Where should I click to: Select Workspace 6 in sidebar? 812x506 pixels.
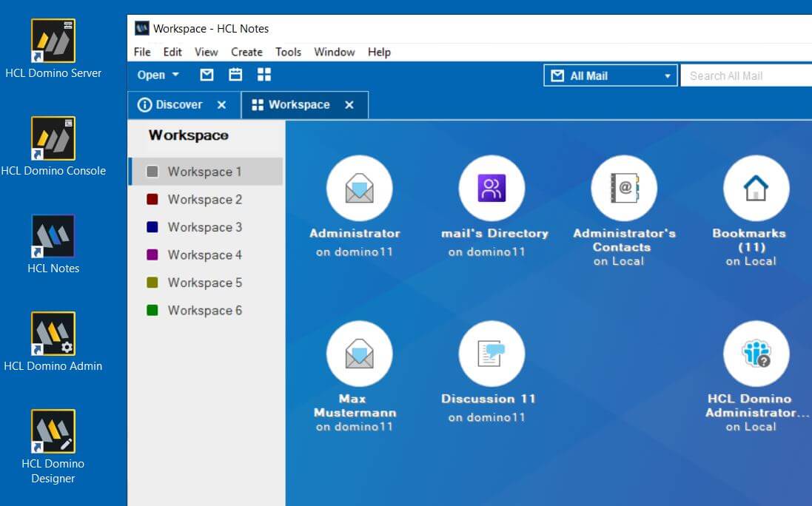[x=206, y=311]
